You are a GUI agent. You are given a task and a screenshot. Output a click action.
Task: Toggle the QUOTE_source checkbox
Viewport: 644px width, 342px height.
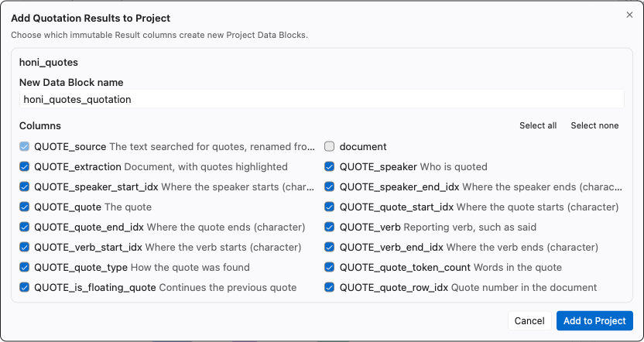[x=24, y=146]
